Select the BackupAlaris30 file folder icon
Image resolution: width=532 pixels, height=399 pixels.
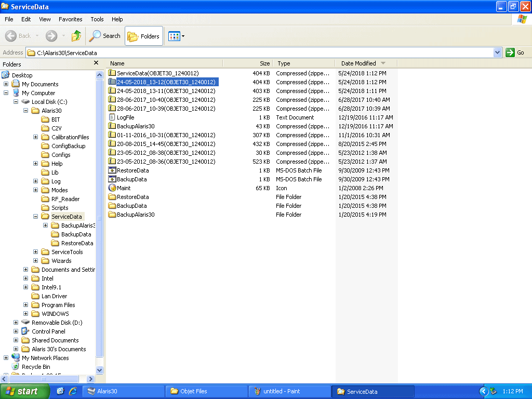tap(112, 214)
